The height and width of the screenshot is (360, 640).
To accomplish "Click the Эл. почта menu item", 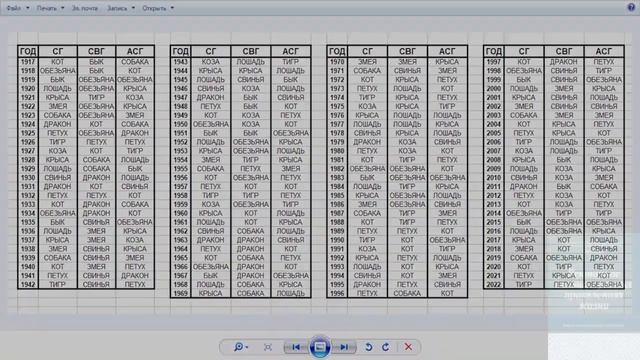I will point(85,8).
